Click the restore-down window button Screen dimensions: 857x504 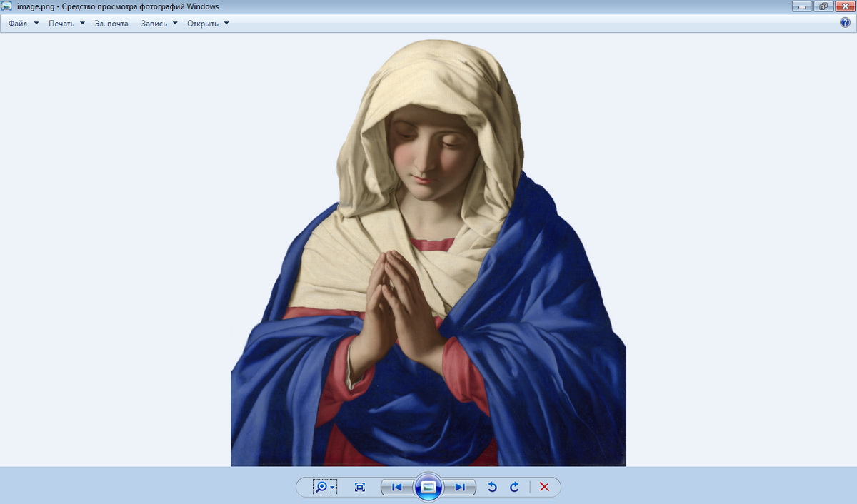coord(823,6)
